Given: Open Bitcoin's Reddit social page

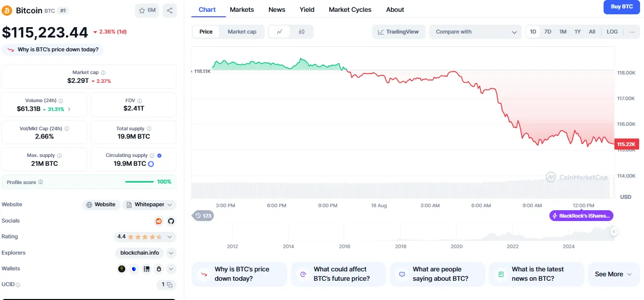Looking at the screenshot, I should (x=159, y=221).
